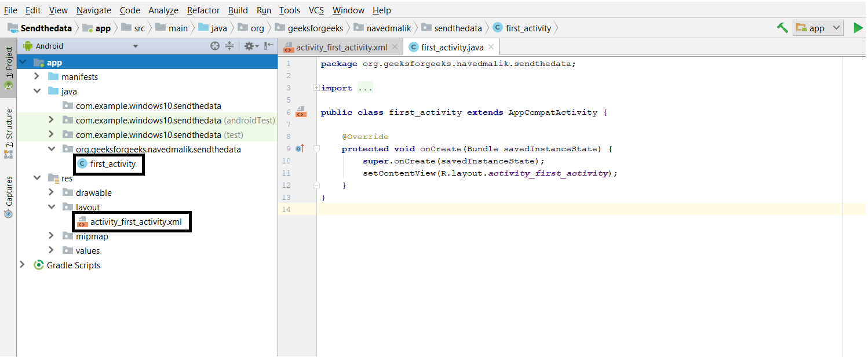
Task: Click the Hide panel icon in Project toolbar
Action: tap(269, 46)
